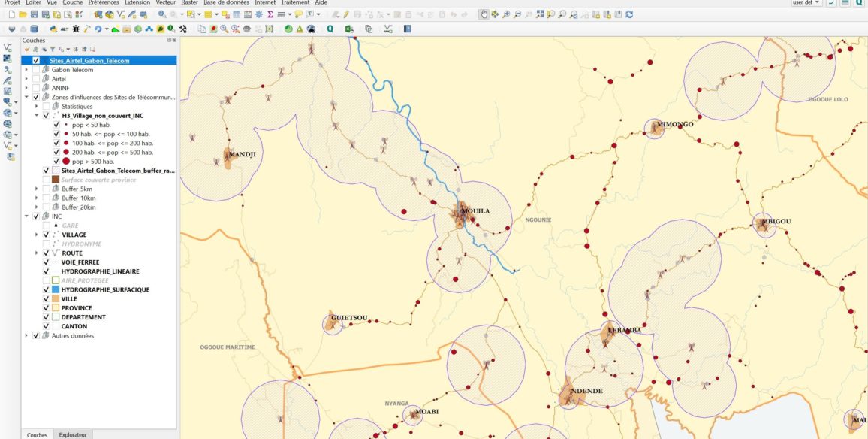
Task: Enable the Airtel group checkbox
Action: click(x=36, y=79)
